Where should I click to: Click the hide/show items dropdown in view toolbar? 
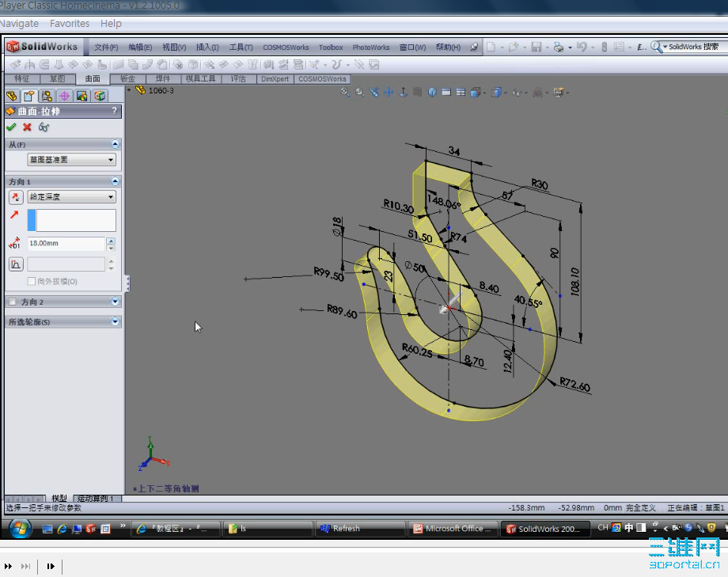[525, 93]
